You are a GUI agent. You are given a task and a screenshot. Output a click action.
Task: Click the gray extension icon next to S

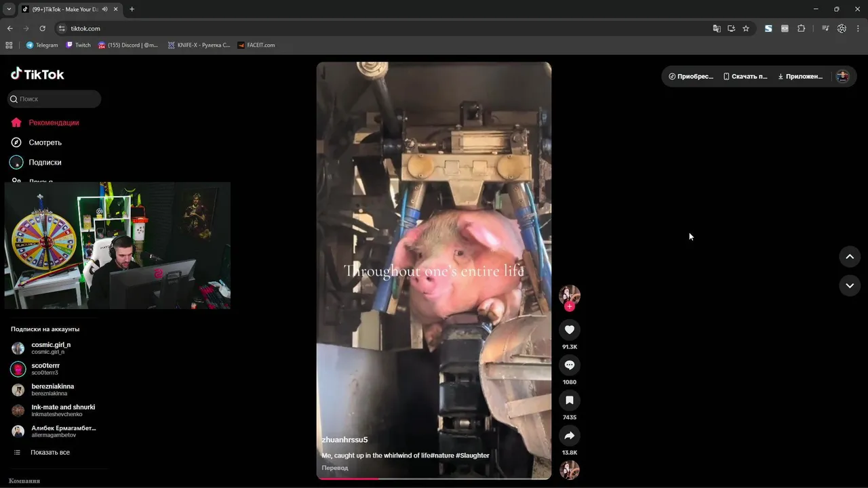pyautogui.click(x=785, y=28)
